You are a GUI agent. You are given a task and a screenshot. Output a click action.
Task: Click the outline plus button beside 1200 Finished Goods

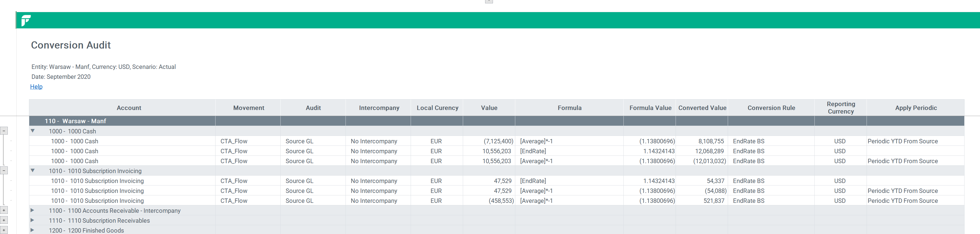[x=4, y=230]
